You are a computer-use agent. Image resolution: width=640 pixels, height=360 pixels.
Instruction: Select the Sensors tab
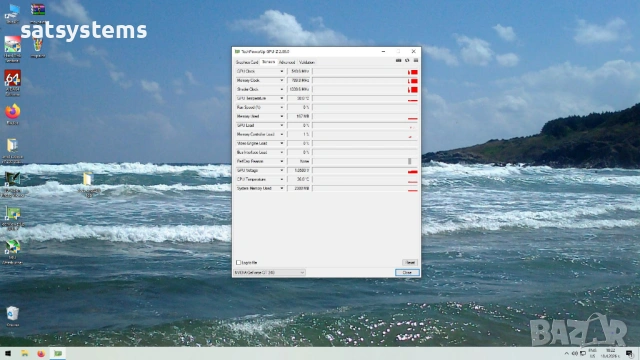pos(269,62)
